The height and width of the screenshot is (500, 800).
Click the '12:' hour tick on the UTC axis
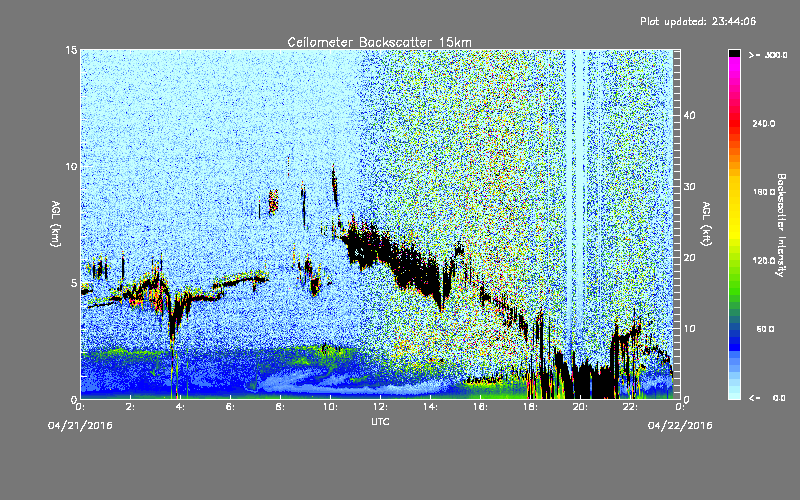coord(381,407)
